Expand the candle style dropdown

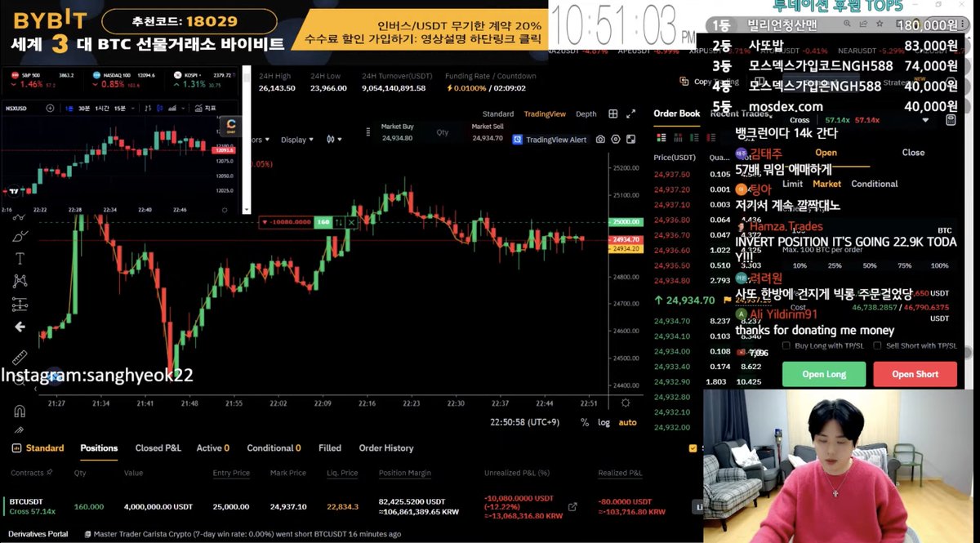335,140
